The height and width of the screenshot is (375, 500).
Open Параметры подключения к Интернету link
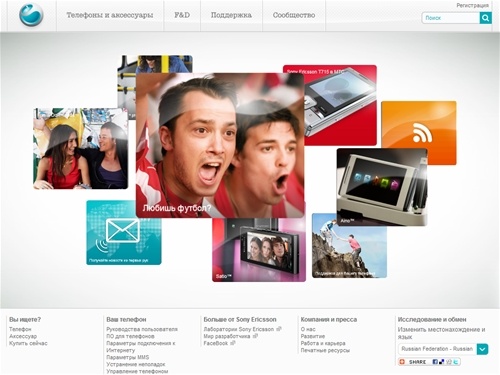(141, 347)
